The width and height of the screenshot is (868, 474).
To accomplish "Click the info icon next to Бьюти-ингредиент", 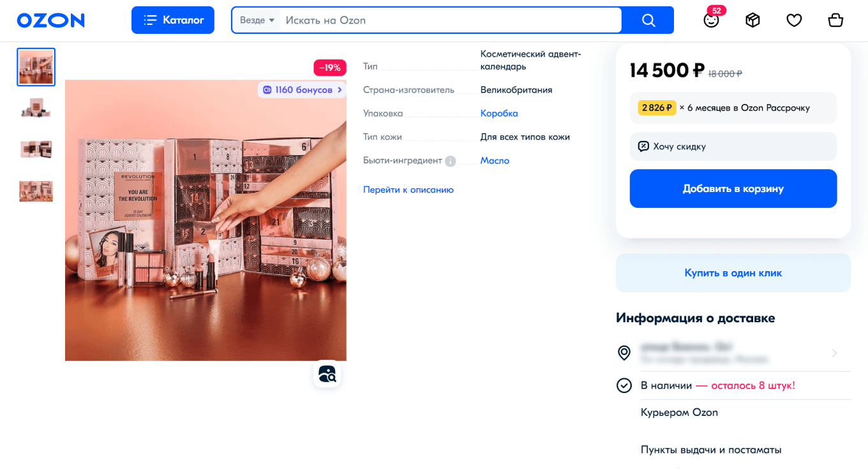I will tap(451, 161).
